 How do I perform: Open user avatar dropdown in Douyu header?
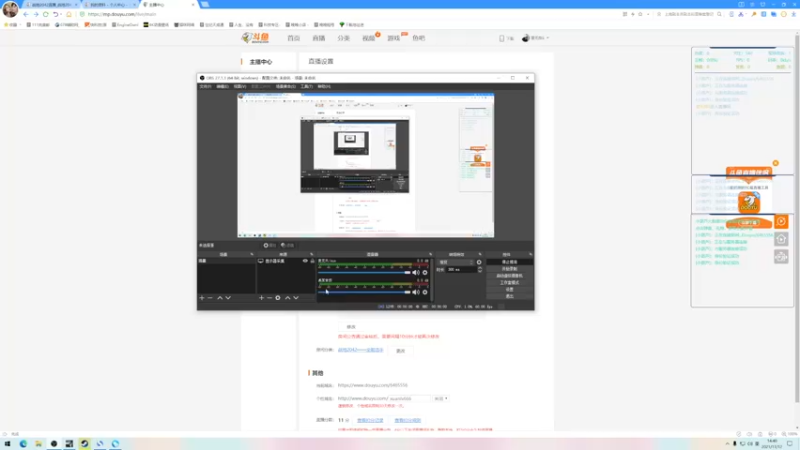[x=535, y=38]
